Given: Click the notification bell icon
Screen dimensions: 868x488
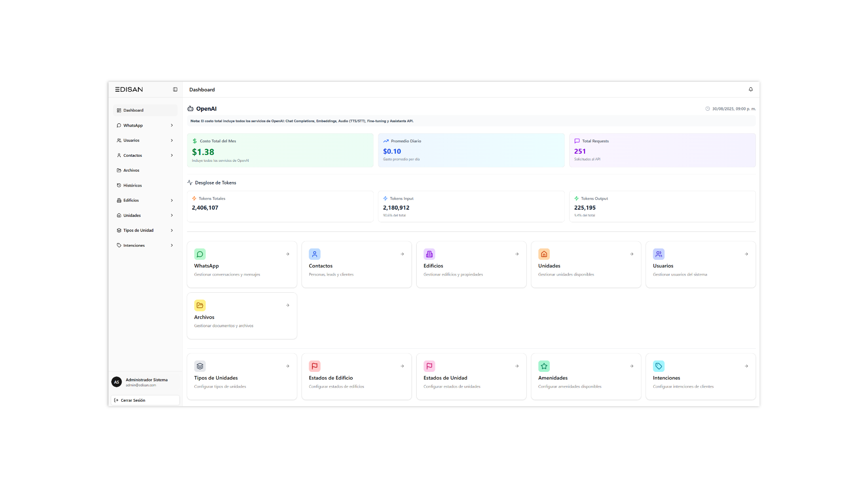Looking at the screenshot, I should coord(750,89).
